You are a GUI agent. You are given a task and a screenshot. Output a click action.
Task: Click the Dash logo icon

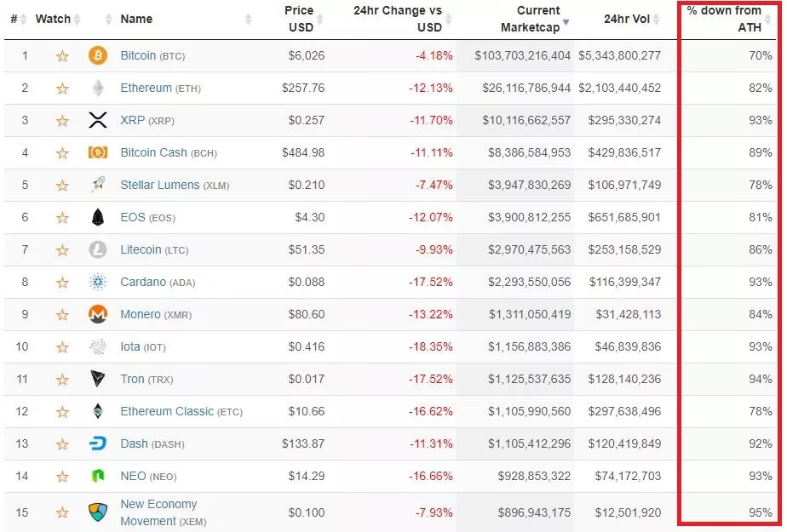[98, 444]
